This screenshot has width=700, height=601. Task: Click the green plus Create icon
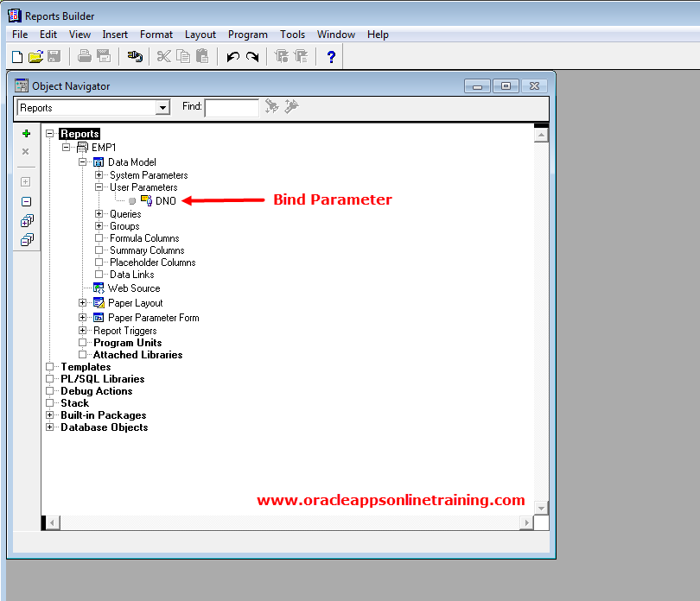(26, 133)
